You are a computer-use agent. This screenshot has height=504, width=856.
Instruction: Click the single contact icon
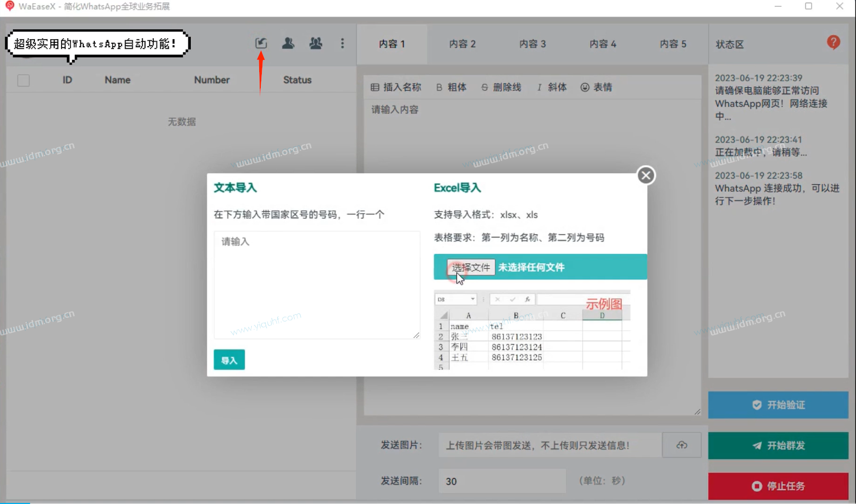pos(288,43)
